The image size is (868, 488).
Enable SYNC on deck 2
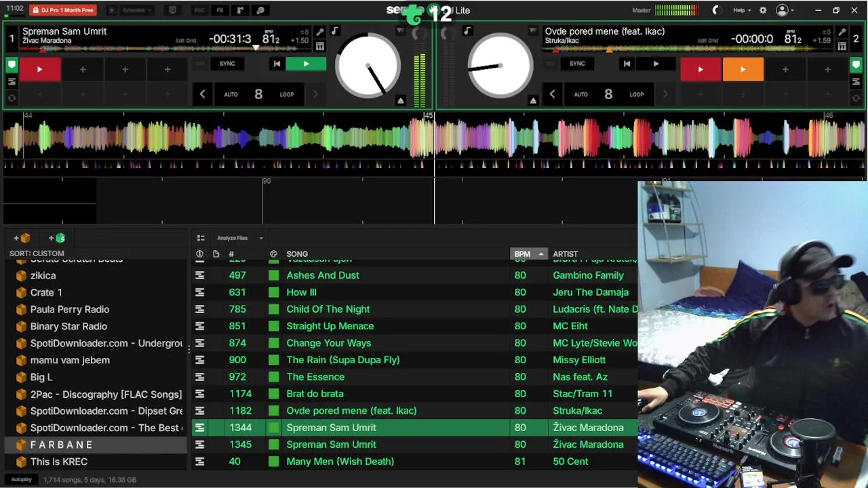577,64
